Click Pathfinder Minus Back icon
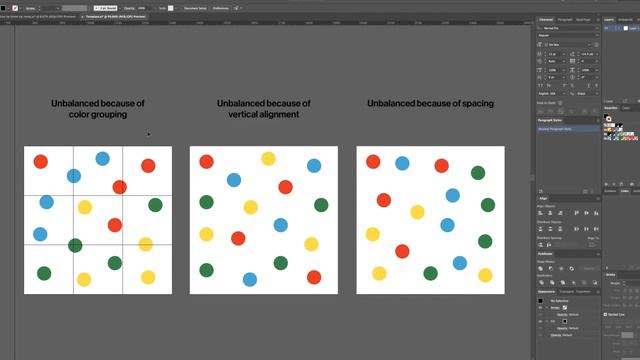Viewport: 640px width, 360px height. tap(595, 282)
